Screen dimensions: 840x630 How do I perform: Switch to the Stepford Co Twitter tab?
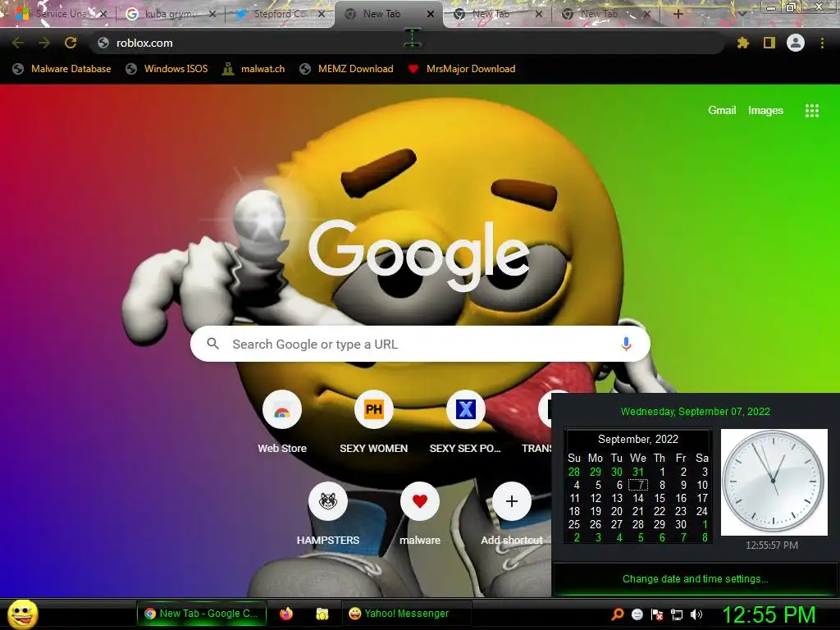point(279,14)
